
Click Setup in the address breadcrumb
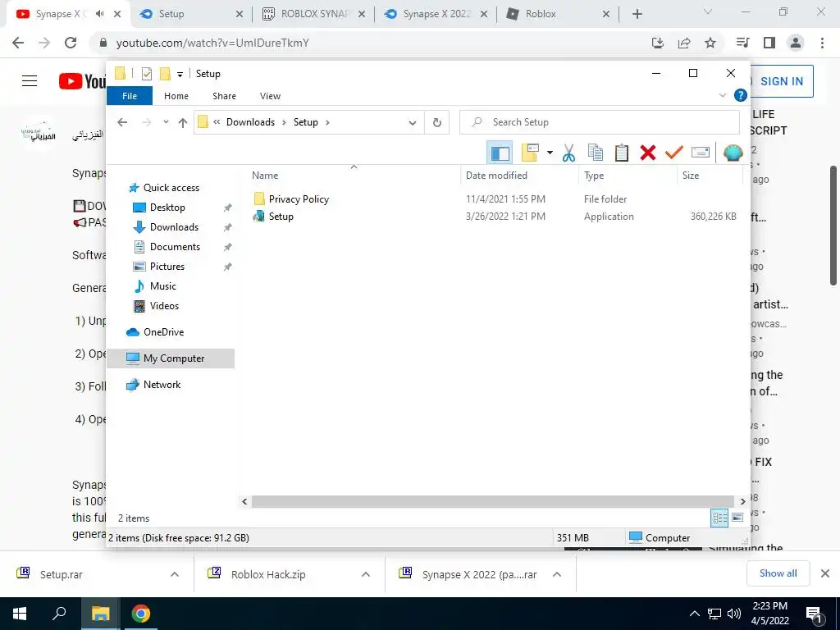(x=305, y=122)
